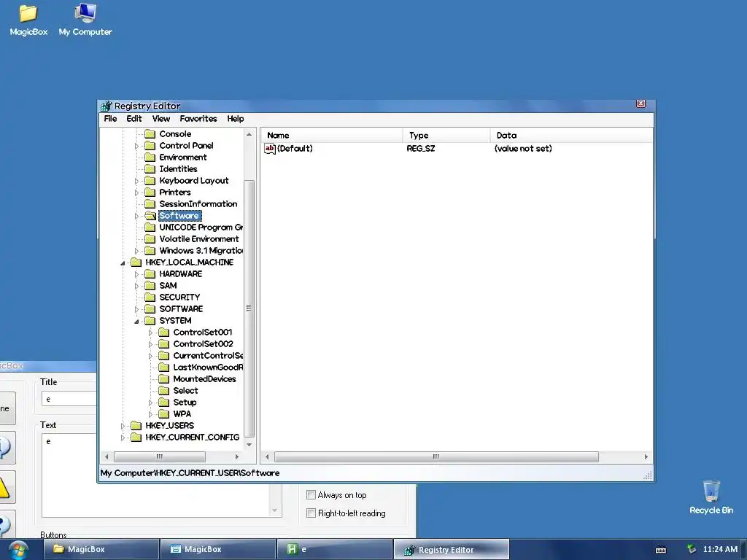747x560 pixels.
Task: Expand the HKEY_CURRENT_CONFIG hive
Action: click(123, 437)
